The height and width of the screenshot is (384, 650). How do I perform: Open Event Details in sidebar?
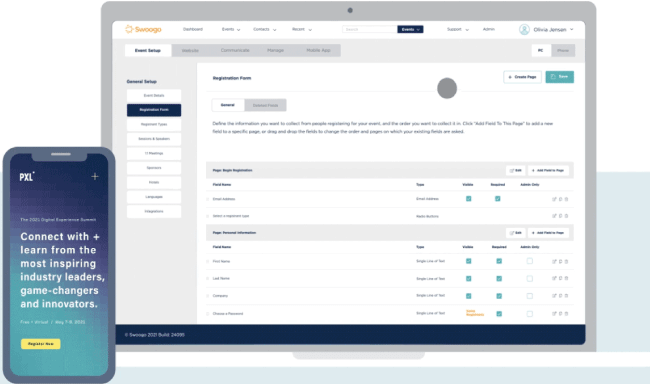coord(154,96)
